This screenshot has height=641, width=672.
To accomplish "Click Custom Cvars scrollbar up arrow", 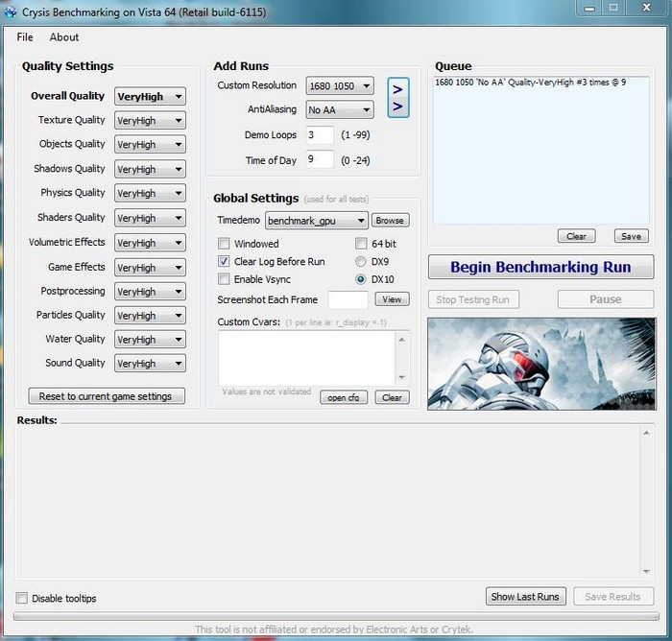I will point(401,340).
